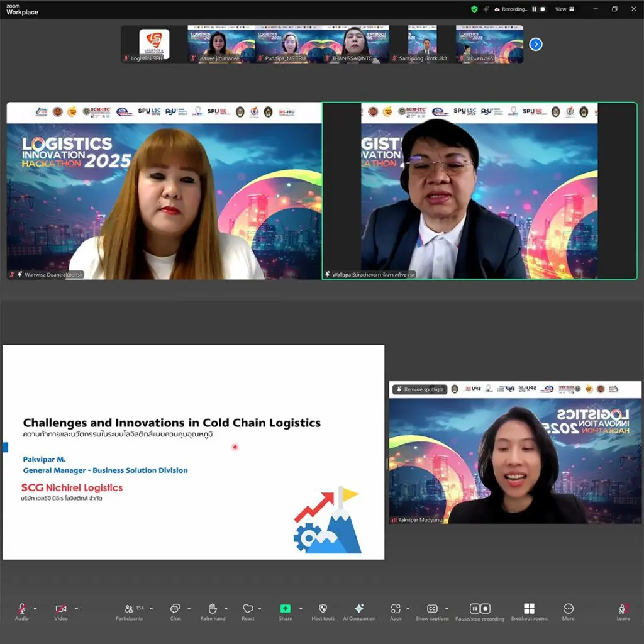
Task: Unmute the microphone with Audio button
Action: [x=22, y=612]
